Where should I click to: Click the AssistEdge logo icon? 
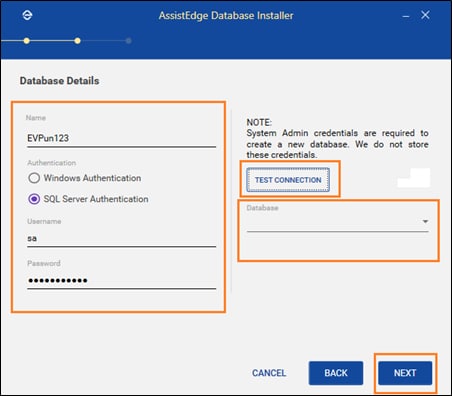coord(27,15)
